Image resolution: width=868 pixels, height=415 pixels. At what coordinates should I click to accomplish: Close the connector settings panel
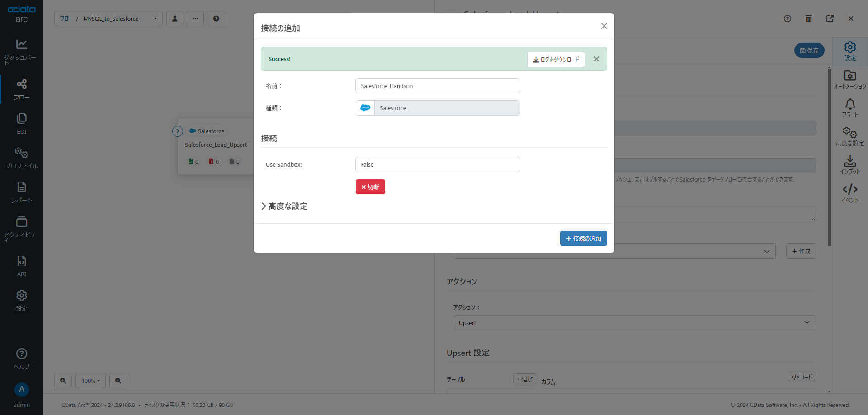coord(851,19)
